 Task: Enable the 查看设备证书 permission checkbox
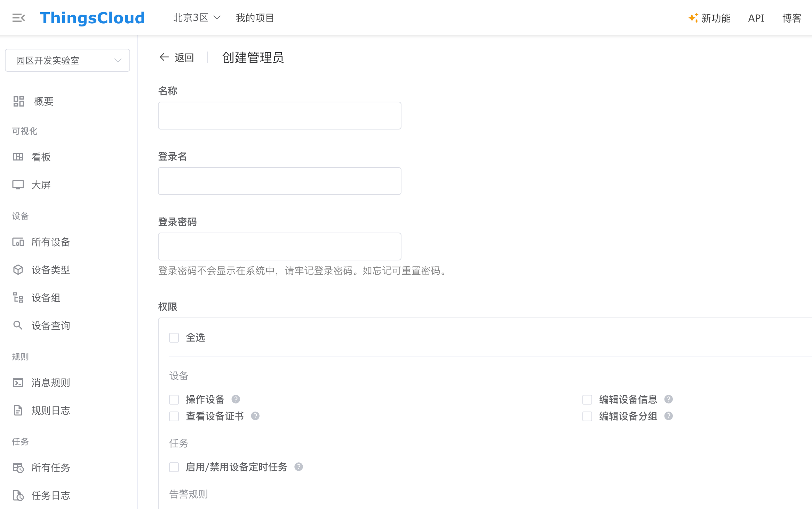(x=174, y=416)
